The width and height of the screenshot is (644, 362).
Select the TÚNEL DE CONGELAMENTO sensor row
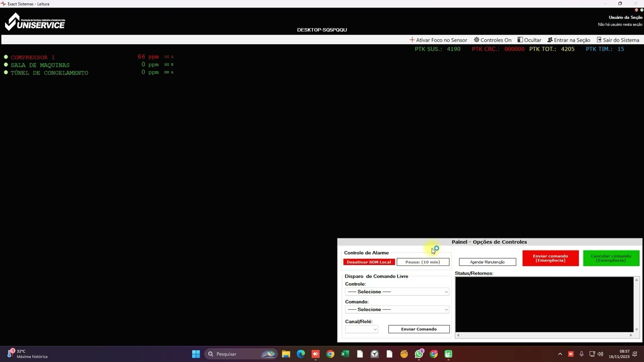(x=89, y=72)
